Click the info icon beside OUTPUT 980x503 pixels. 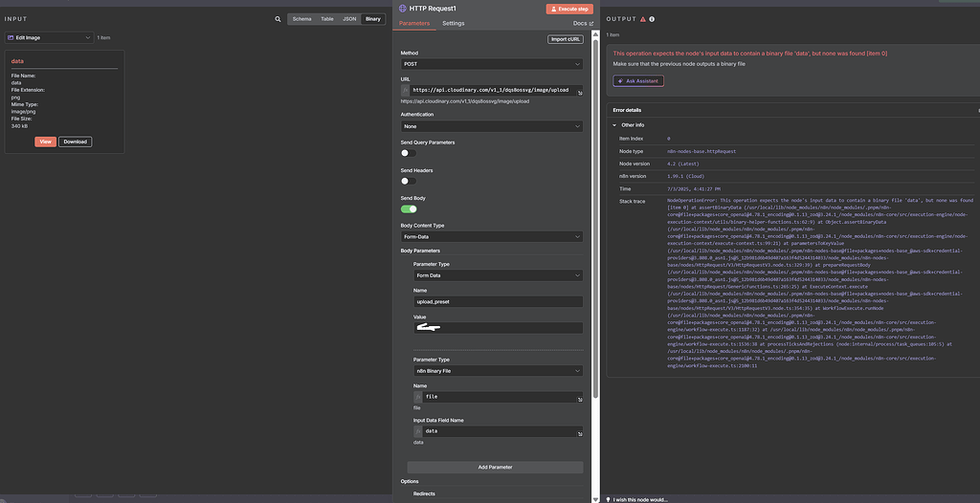(652, 18)
